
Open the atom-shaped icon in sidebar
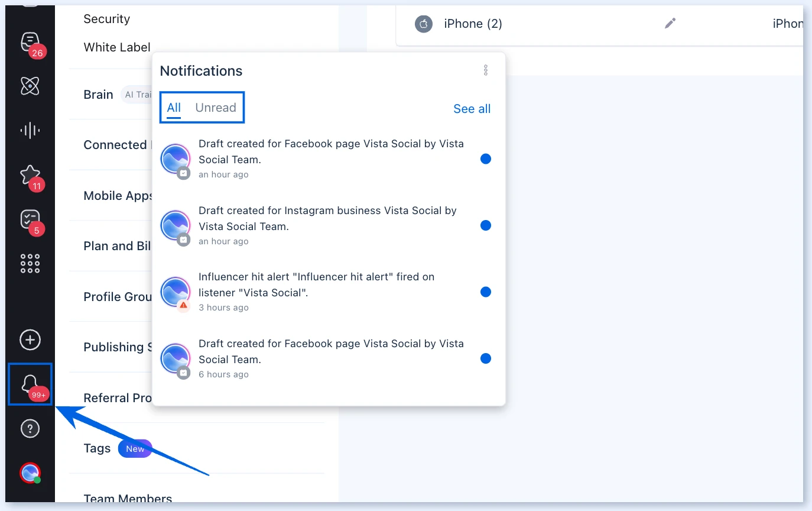pyautogui.click(x=30, y=86)
